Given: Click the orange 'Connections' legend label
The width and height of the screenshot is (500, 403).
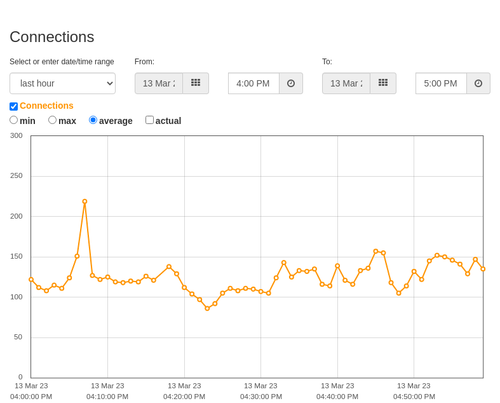Looking at the screenshot, I should [x=46, y=106].
